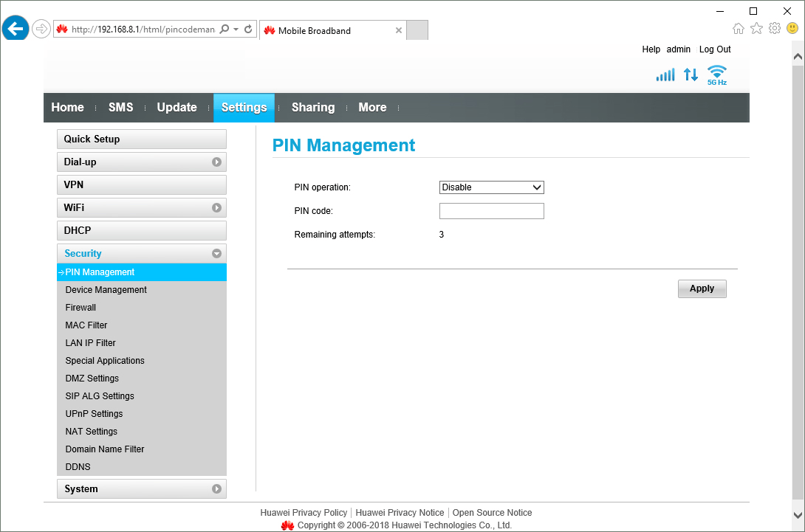Click the Apply button
The height and width of the screenshot is (532, 805).
coord(702,289)
